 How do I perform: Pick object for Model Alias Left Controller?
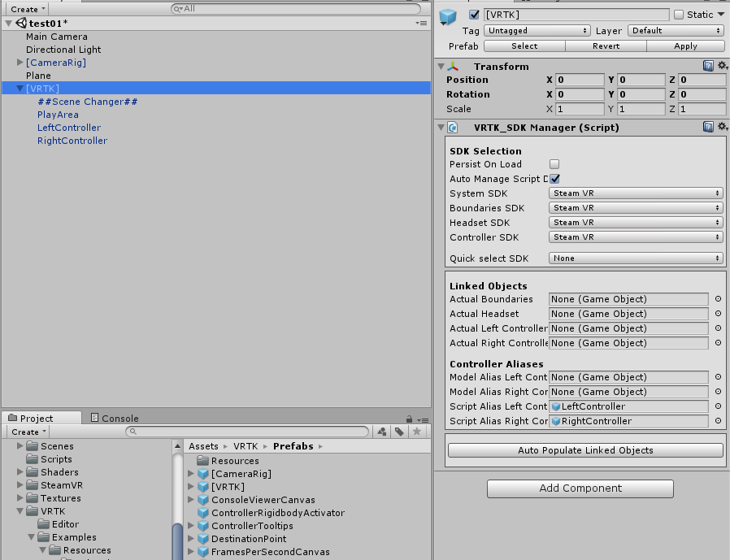click(718, 377)
